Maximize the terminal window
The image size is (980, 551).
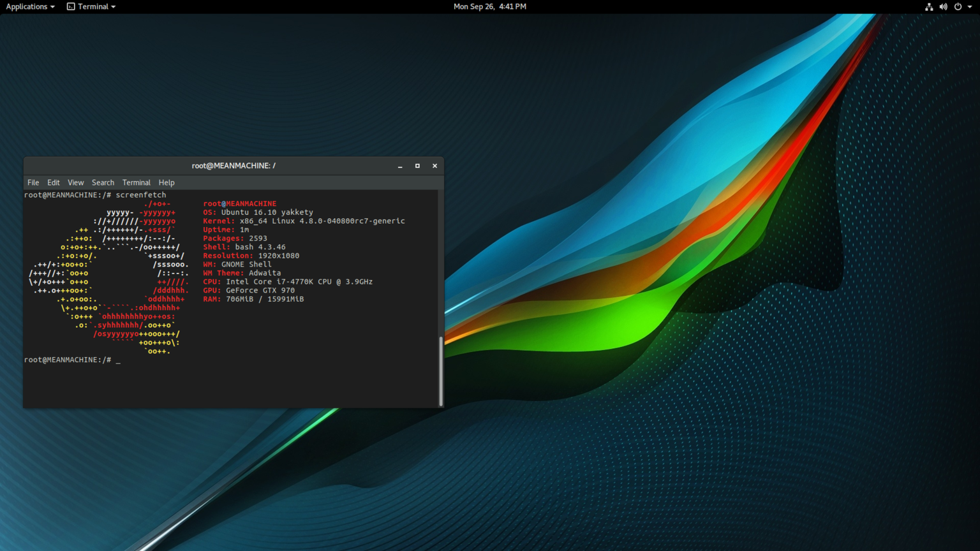[417, 166]
